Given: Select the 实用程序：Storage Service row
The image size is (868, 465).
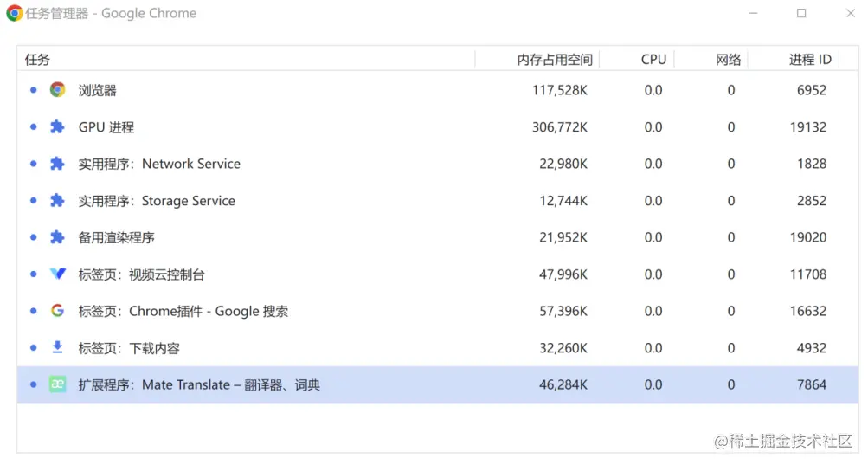Looking at the screenshot, I should point(157,201).
